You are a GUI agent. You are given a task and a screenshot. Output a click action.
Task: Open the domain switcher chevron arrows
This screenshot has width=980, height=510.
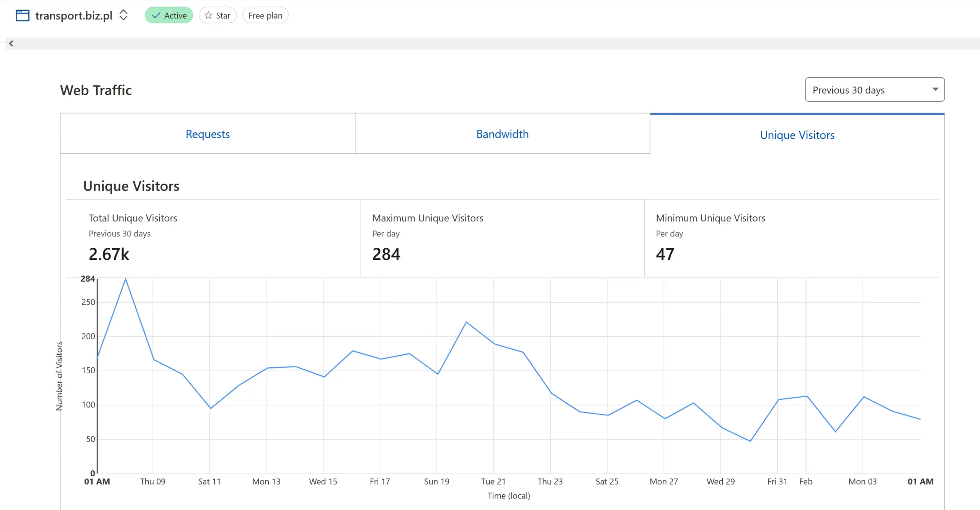[x=123, y=15]
